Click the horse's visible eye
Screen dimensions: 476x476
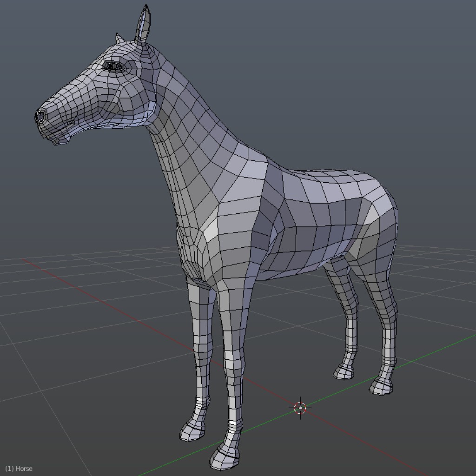pyautogui.click(x=113, y=65)
